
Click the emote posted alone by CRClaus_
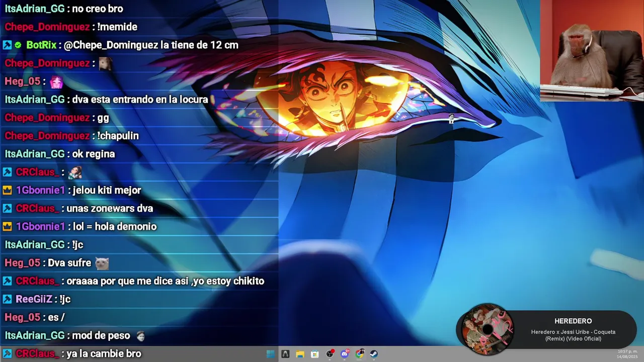coord(75,172)
